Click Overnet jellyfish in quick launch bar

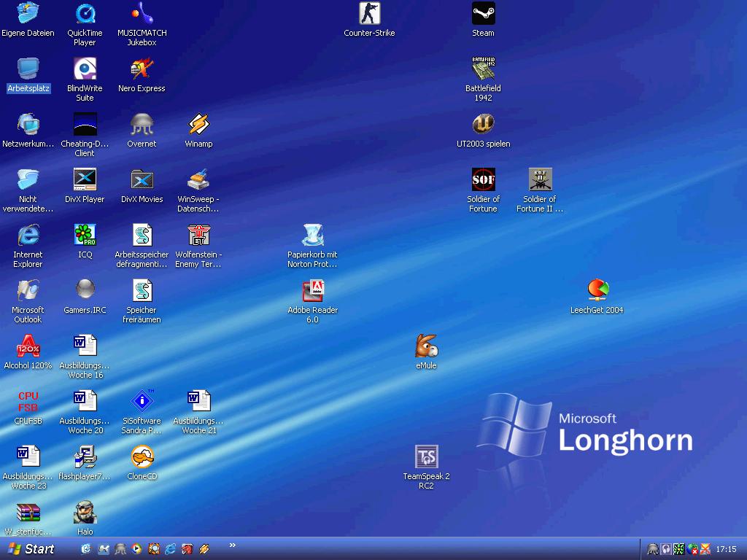click(120, 549)
